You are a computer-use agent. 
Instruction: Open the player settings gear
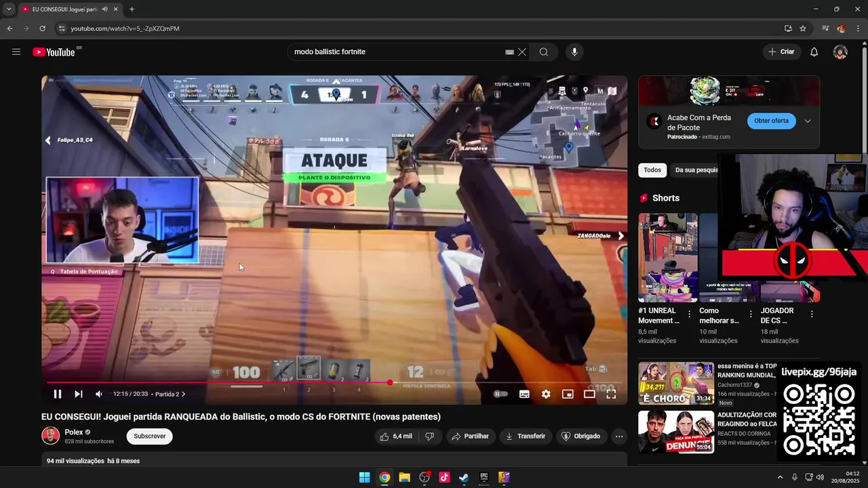coord(546,394)
